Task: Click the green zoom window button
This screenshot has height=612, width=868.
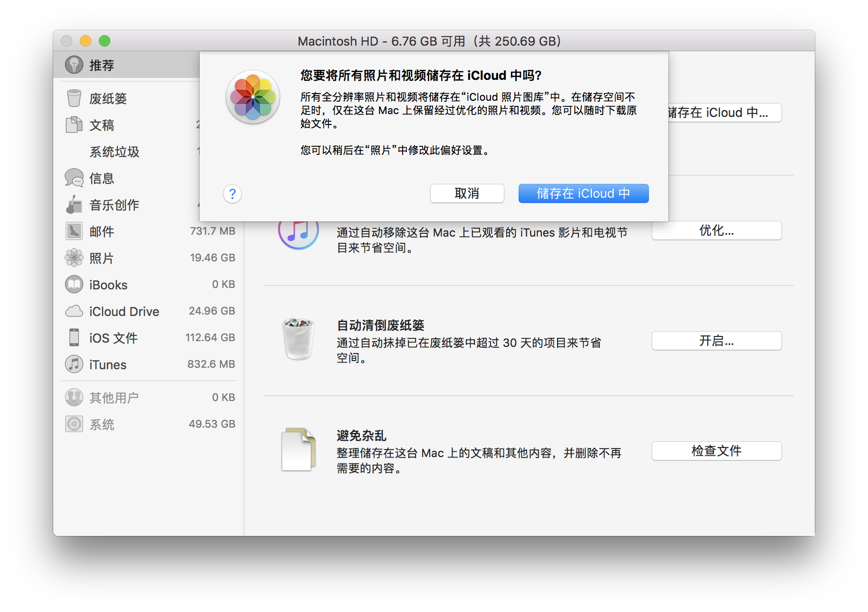Action: tap(105, 41)
